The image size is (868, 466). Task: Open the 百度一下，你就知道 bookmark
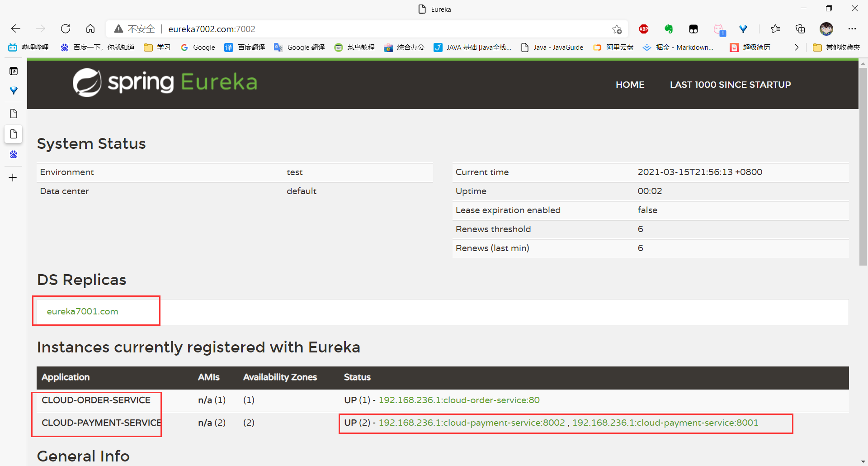(98, 48)
